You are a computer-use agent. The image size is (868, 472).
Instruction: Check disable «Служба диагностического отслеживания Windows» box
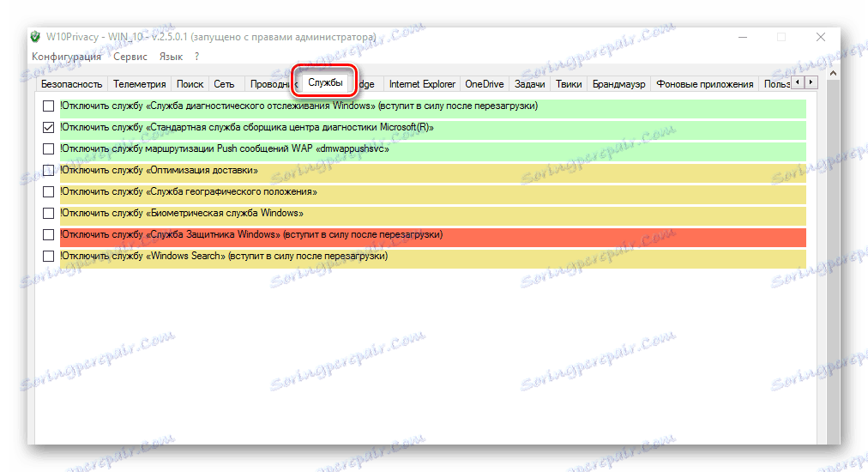(48, 106)
